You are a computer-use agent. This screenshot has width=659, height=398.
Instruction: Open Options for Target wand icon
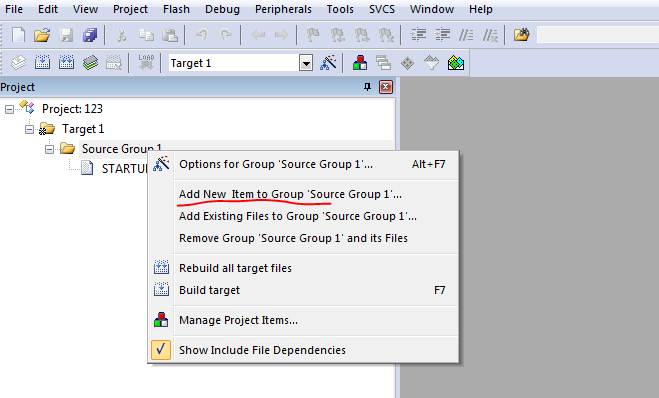tap(328, 63)
